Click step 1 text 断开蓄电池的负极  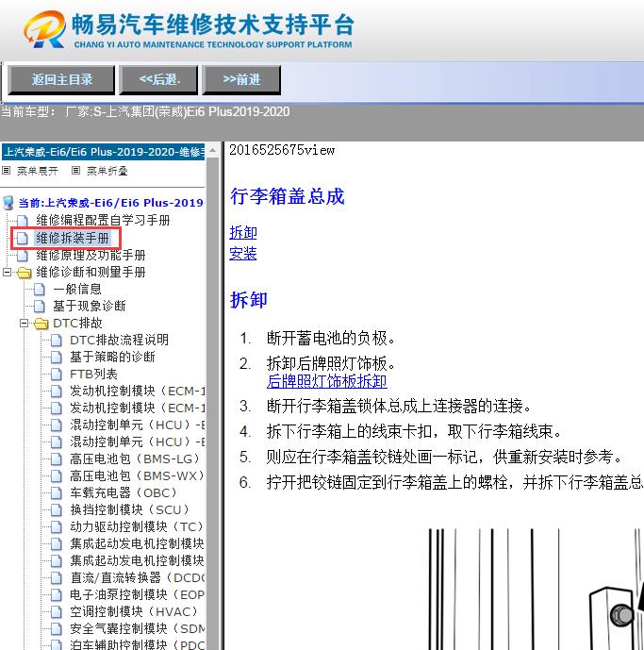[x=331, y=339]
